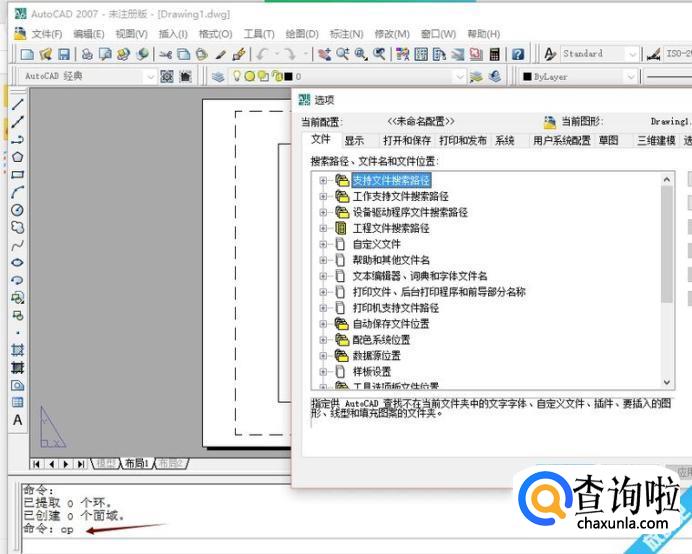Click the Match Properties brush icon
The height and width of the screenshot is (554, 692).
[239, 54]
